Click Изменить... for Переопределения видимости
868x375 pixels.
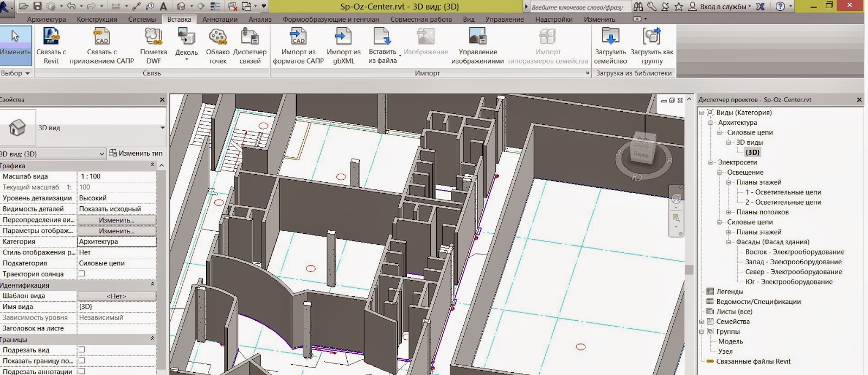pyautogui.click(x=117, y=220)
